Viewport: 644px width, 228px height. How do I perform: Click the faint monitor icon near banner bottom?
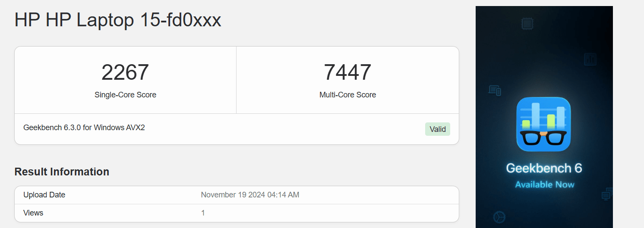pyautogui.click(x=607, y=194)
